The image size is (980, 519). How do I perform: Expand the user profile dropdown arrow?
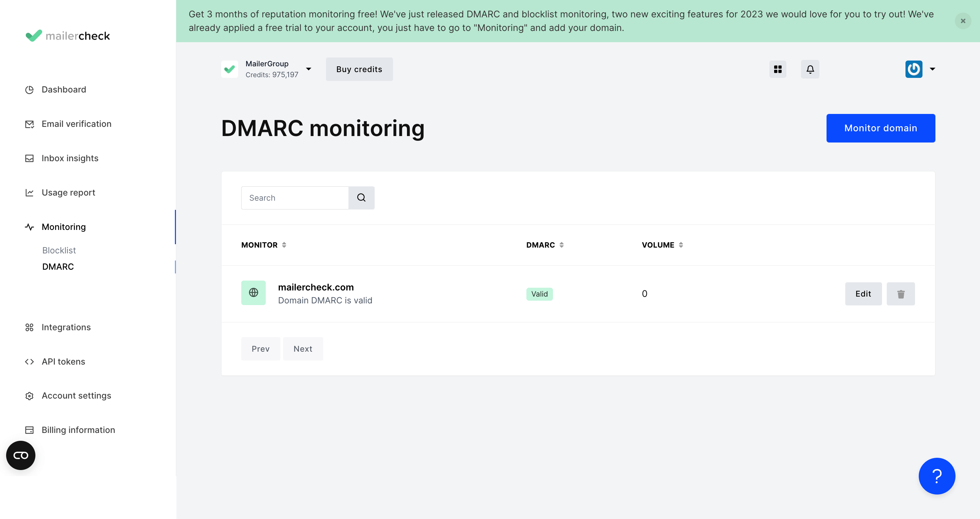[x=932, y=69]
